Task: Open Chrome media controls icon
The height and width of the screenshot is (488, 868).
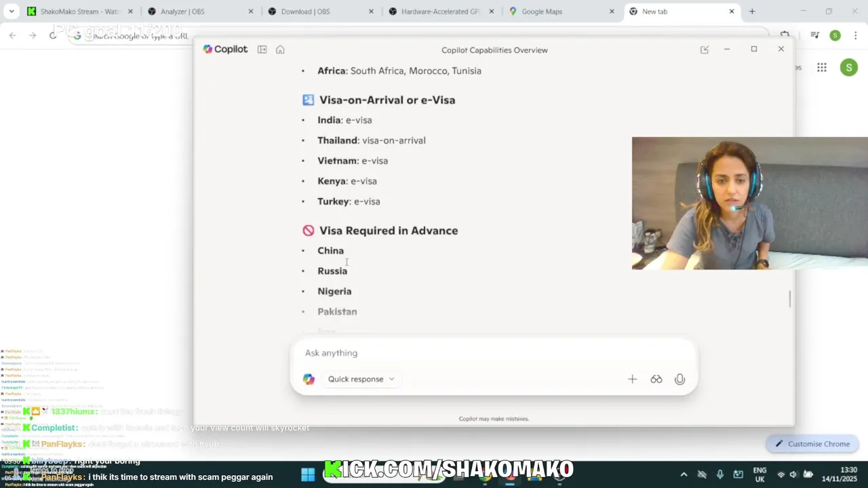Action: click(815, 35)
